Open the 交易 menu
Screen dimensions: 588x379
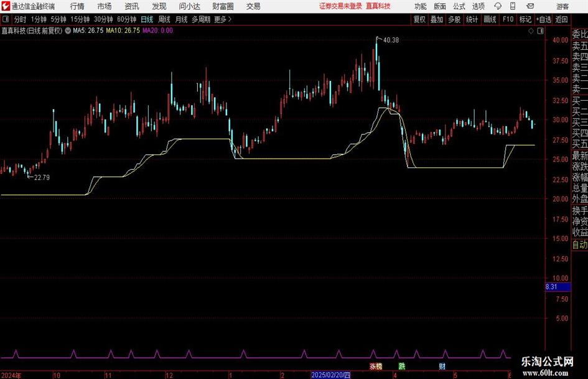pos(253,6)
